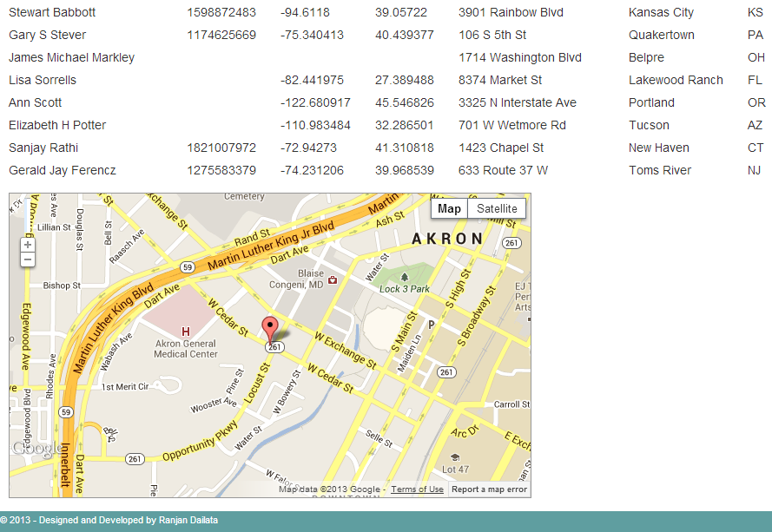
Task: Click the number 1275583379
Action: point(221,171)
